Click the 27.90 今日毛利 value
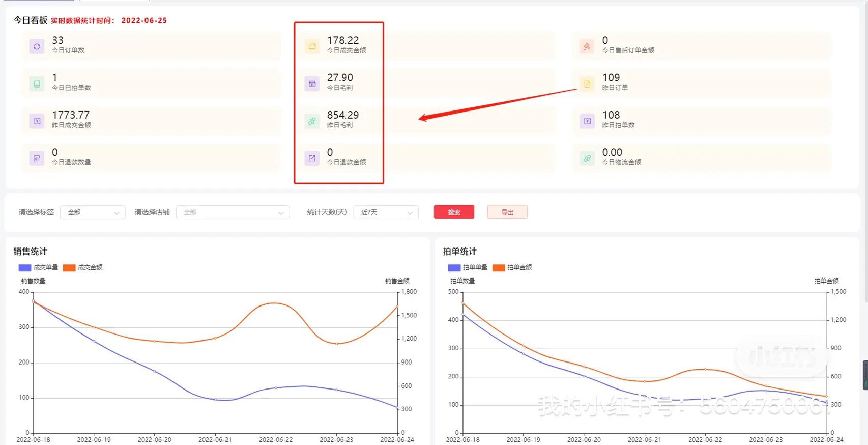This screenshot has height=445, width=868. point(340,78)
